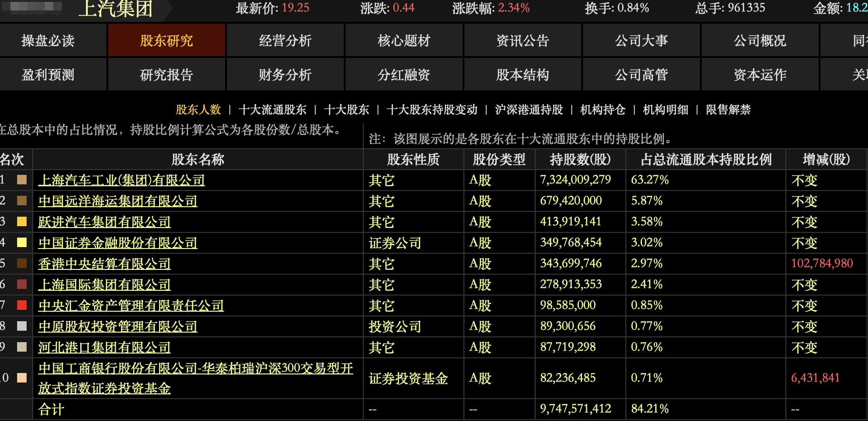
Task: Open 研究报告 tab
Action: (167, 75)
